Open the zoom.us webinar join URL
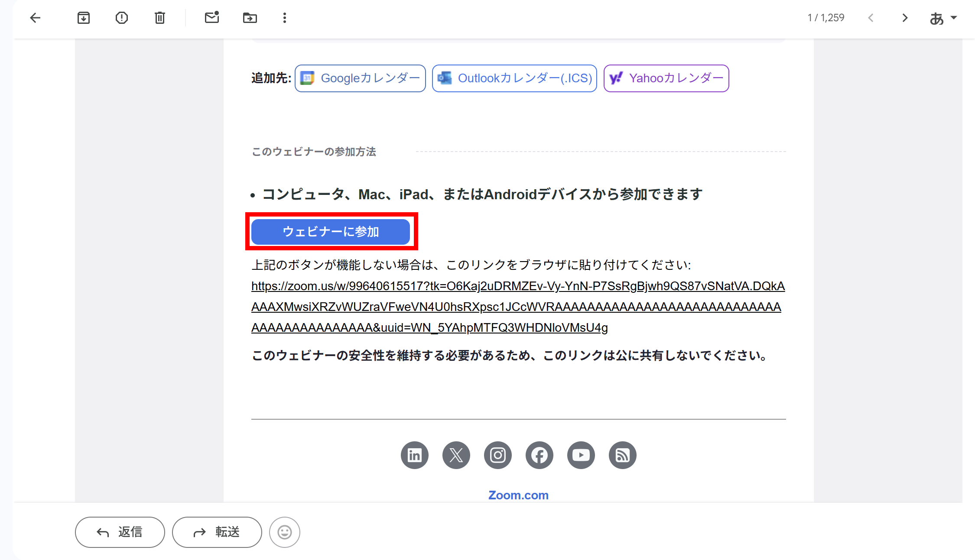Image resolution: width=975 pixels, height=560 pixels. click(518, 307)
